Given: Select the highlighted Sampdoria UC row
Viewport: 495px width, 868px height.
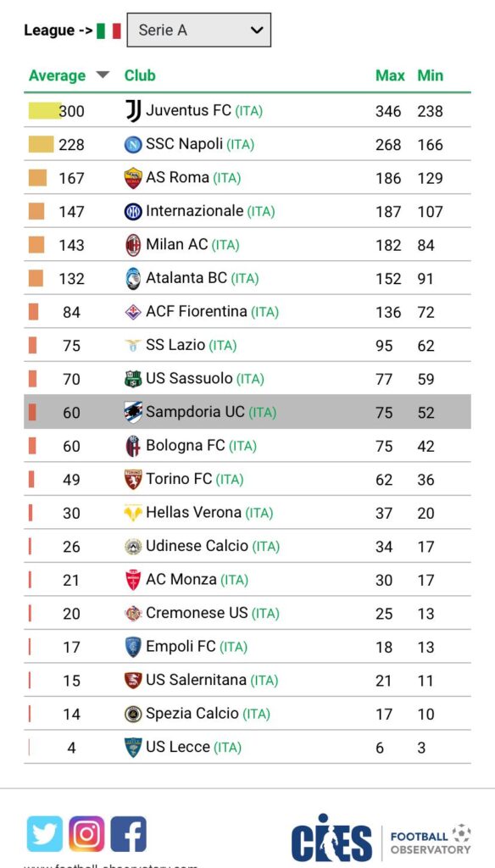Looking at the screenshot, I should pos(247,412).
